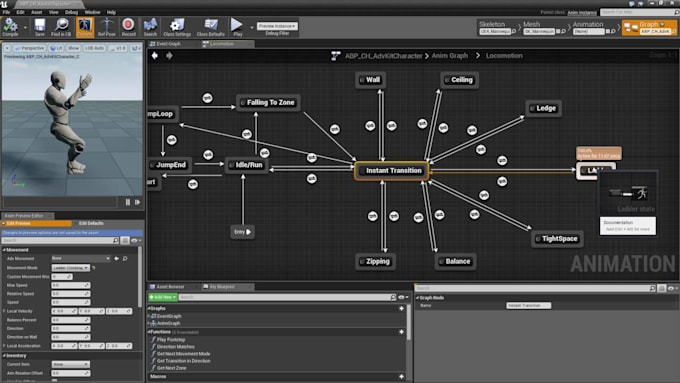Select the Falling To Zone state node
The image size is (680, 383).
point(268,103)
